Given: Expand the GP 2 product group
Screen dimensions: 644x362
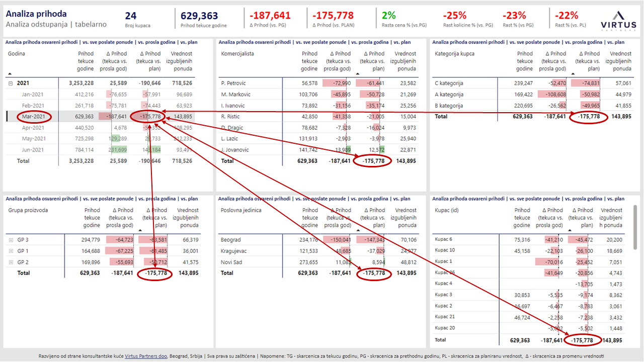Looking at the screenshot, I should [x=11, y=262].
